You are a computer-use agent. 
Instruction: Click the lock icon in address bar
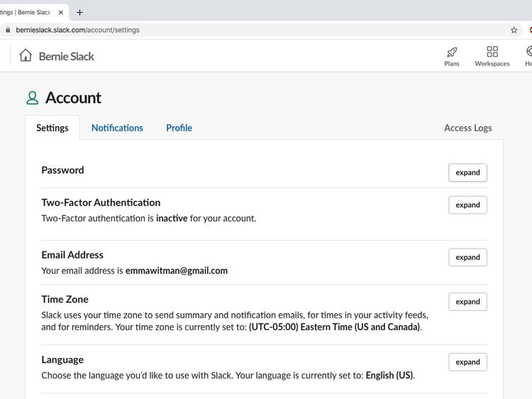click(x=8, y=30)
